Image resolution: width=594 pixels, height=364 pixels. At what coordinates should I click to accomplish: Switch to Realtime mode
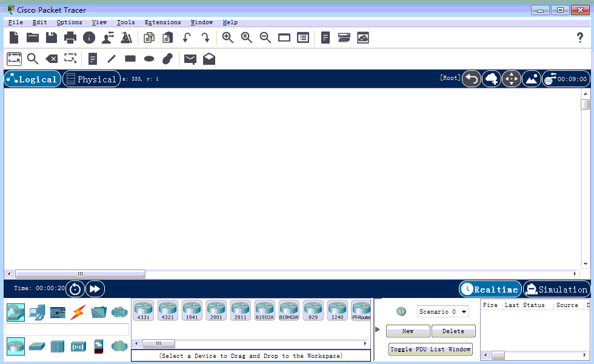tap(490, 290)
